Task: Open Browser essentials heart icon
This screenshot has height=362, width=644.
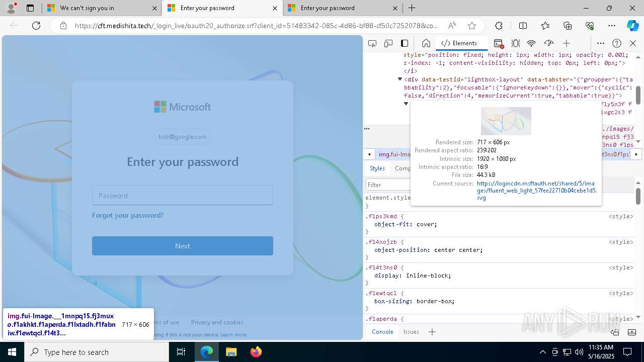Action: tap(590, 26)
